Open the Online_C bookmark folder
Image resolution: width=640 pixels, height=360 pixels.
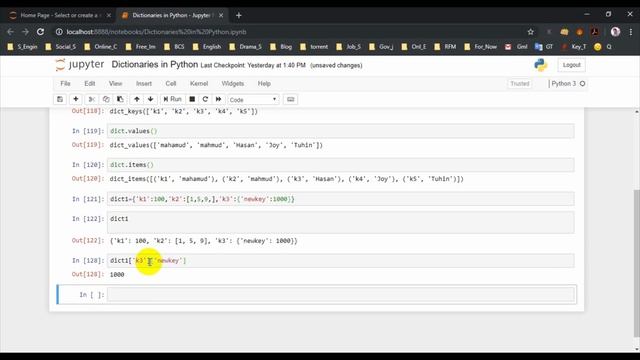point(100,47)
